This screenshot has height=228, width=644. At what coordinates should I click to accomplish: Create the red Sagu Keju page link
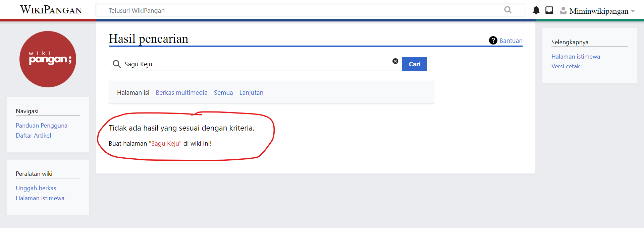tap(165, 144)
